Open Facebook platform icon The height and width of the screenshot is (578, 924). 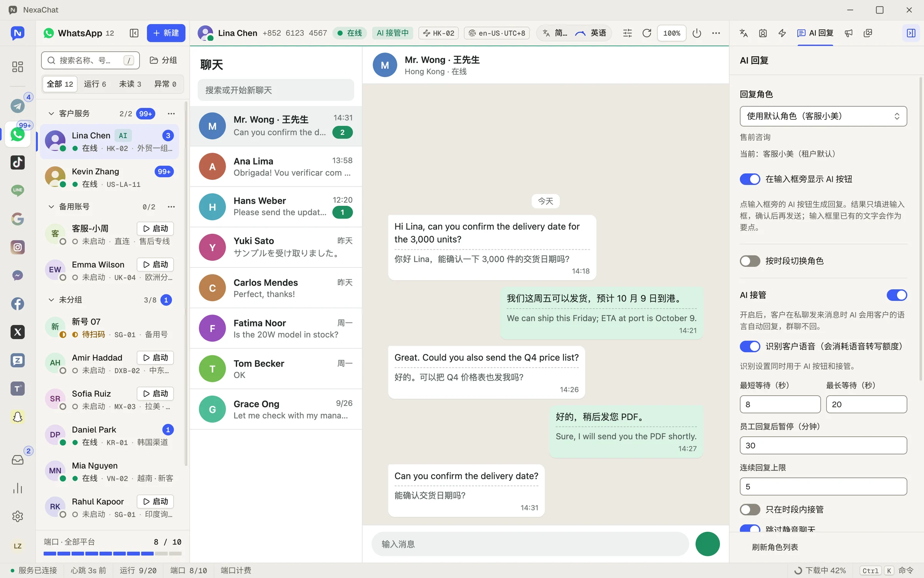point(18,304)
